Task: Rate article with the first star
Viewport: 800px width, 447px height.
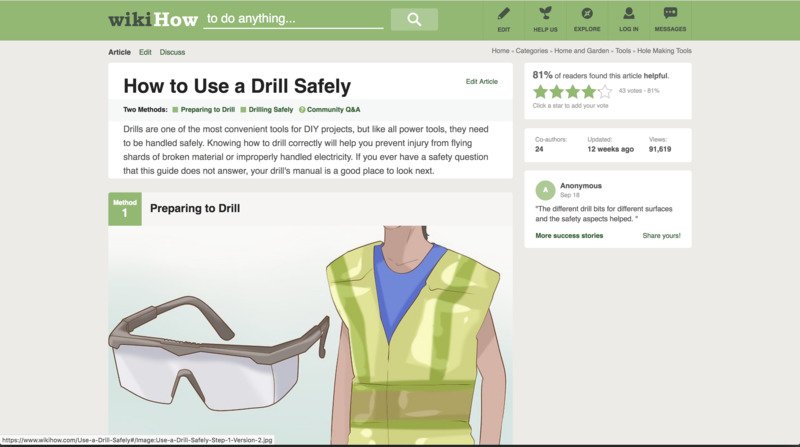Action: (540, 92)
